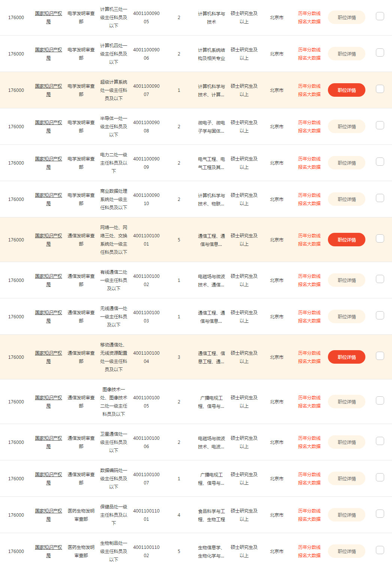392x562 pixels.
Task: View 职位详情 for 半导体一处 position
Action: (347, 126)
